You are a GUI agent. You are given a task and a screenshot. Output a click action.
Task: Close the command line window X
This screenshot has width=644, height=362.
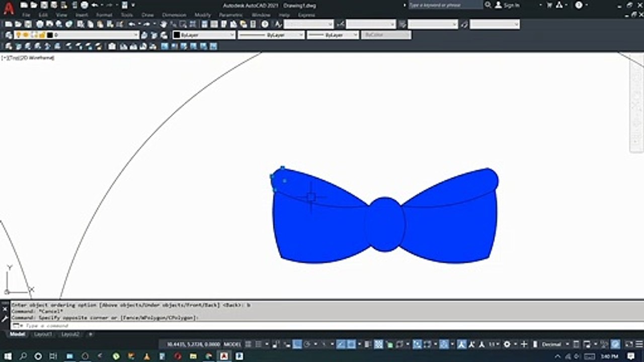pos(5,309)
